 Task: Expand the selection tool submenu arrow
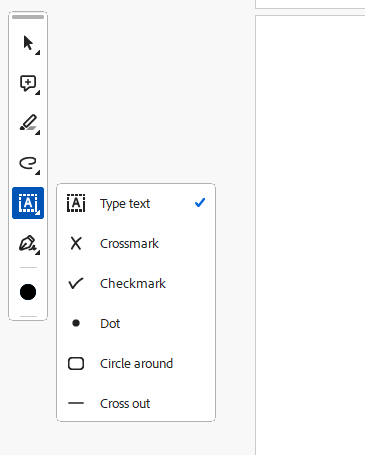pos(38,53)
